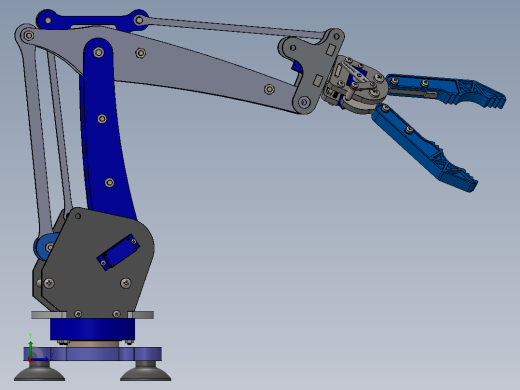Click the lower-right Phillips screw on housing
This screenshot has height=390, width=520.
click(126, 283)
